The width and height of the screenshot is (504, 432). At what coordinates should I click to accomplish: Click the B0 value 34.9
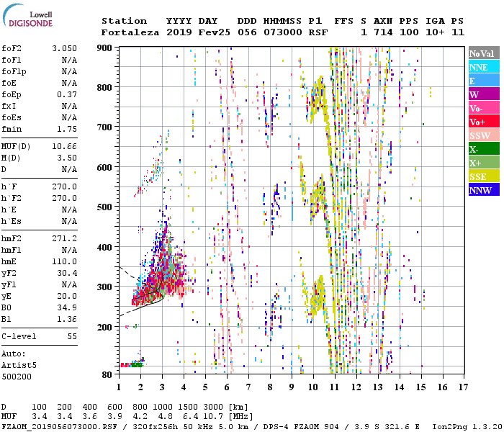(x=67, y=307)
